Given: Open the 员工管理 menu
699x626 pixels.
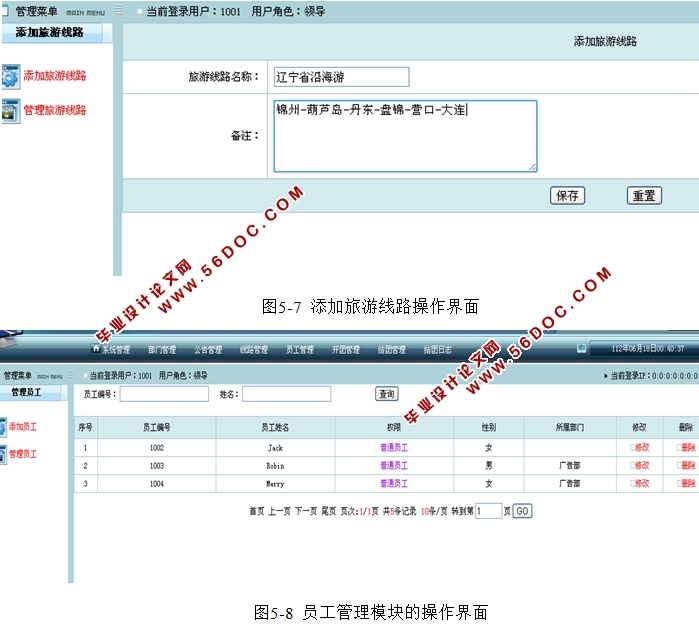Looking at the screenshot, I should click(300, 350).
